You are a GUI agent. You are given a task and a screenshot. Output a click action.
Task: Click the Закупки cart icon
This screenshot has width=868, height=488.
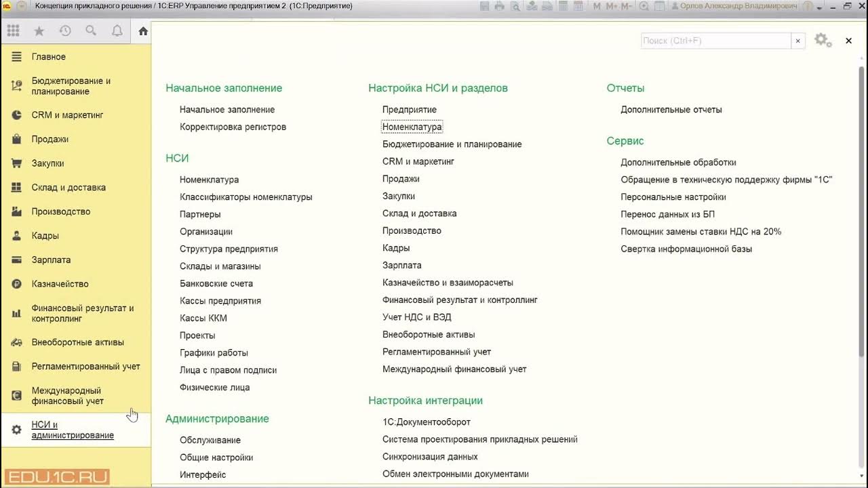tap(17, 163)
